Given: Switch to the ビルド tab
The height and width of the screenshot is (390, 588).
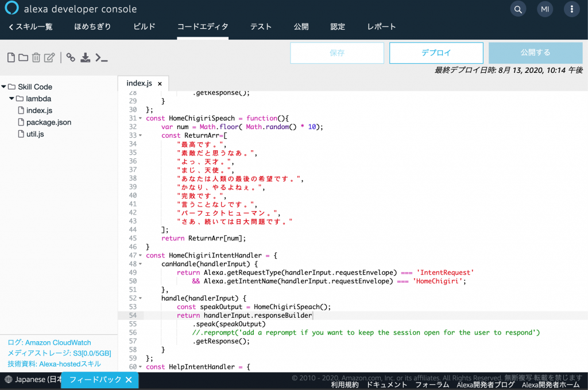Looking at the screenshot, I should pyautogui.click(x=144, y=26).
